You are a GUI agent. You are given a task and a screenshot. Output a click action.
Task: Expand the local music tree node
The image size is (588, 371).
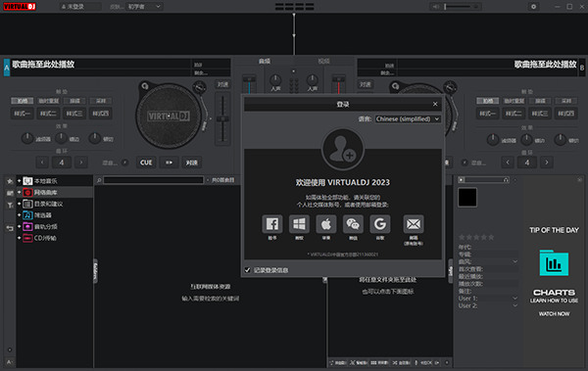click(20, 181)
